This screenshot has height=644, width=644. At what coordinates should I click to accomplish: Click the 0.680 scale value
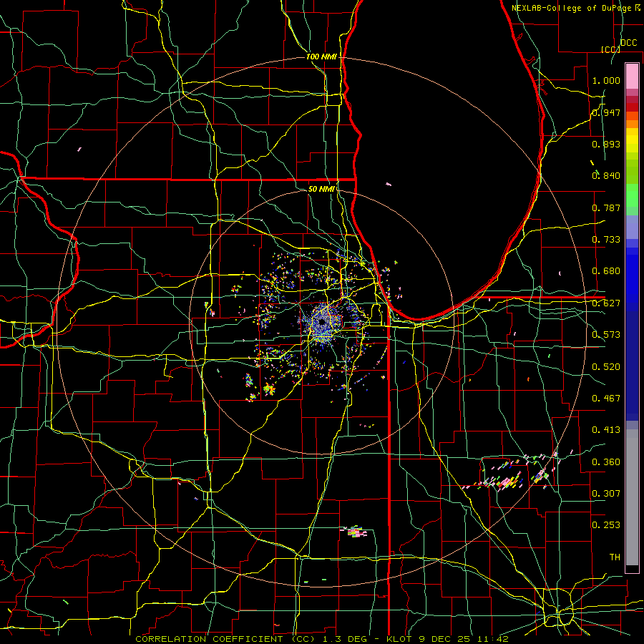pos(606,271)
